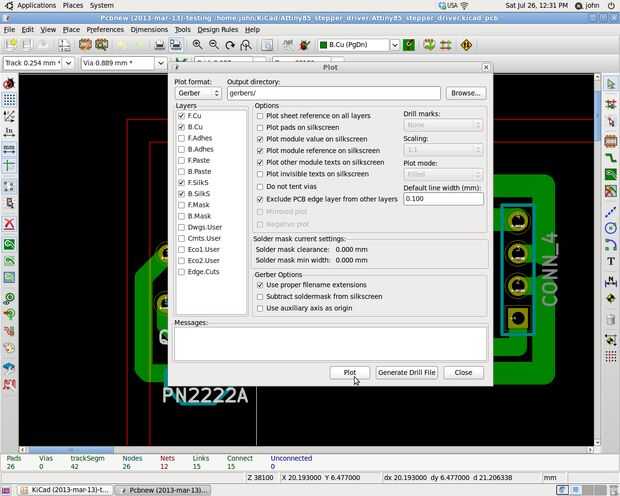This screenshot has width=620, height=496.
Task: Open the module viewer toolbar icon
Action: point(102,45)
